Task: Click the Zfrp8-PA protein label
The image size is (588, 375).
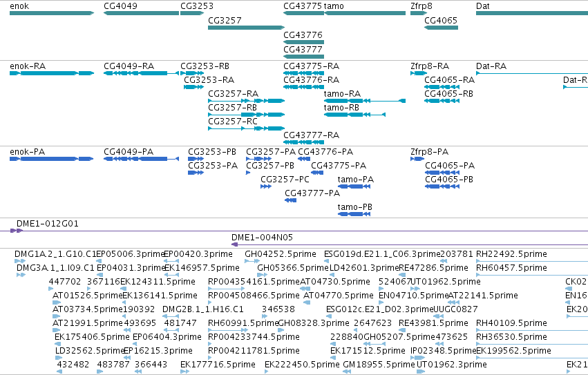Action: pyautogui.click(x=429, y=152)
